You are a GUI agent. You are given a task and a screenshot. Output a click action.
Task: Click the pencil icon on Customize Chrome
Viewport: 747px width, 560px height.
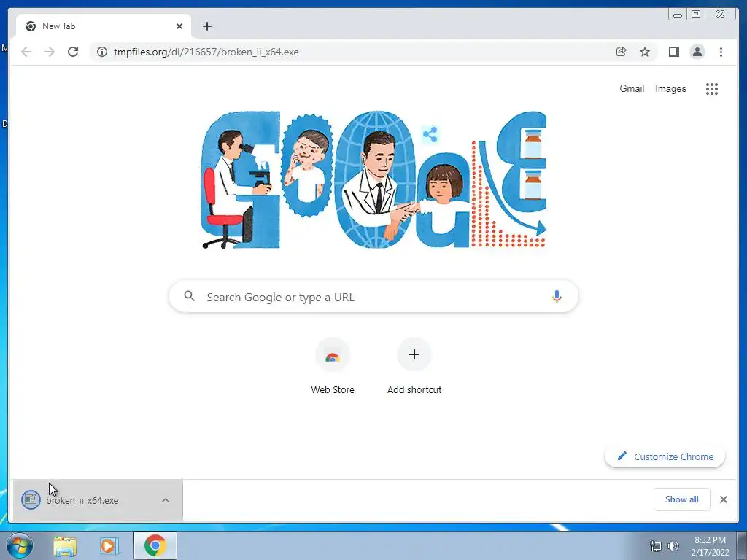coord(622,456)
